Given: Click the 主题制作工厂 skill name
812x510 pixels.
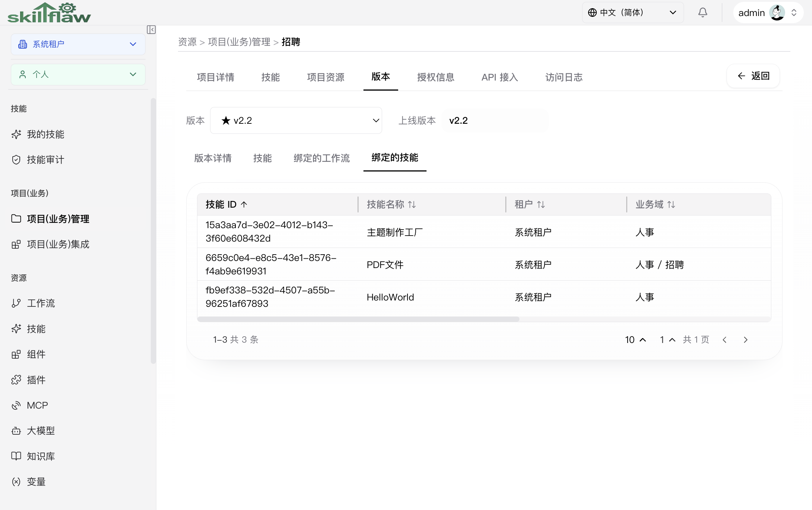Looking at the screenshot, I should point(395,232).
